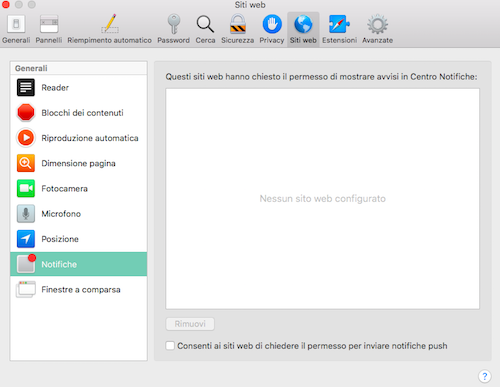Open the Avanzate gear icon
The height and width of the screenshot is (387, 500).
point(377,24)
